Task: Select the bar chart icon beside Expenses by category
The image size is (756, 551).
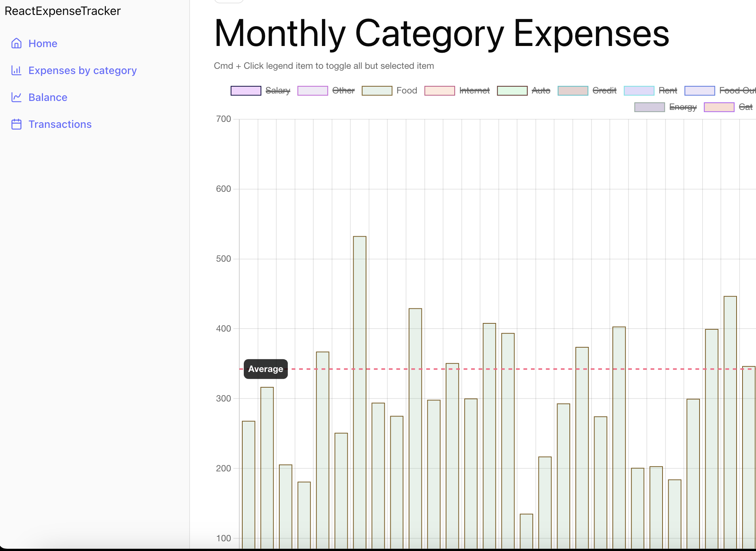Action: click(x=16, y=70)
